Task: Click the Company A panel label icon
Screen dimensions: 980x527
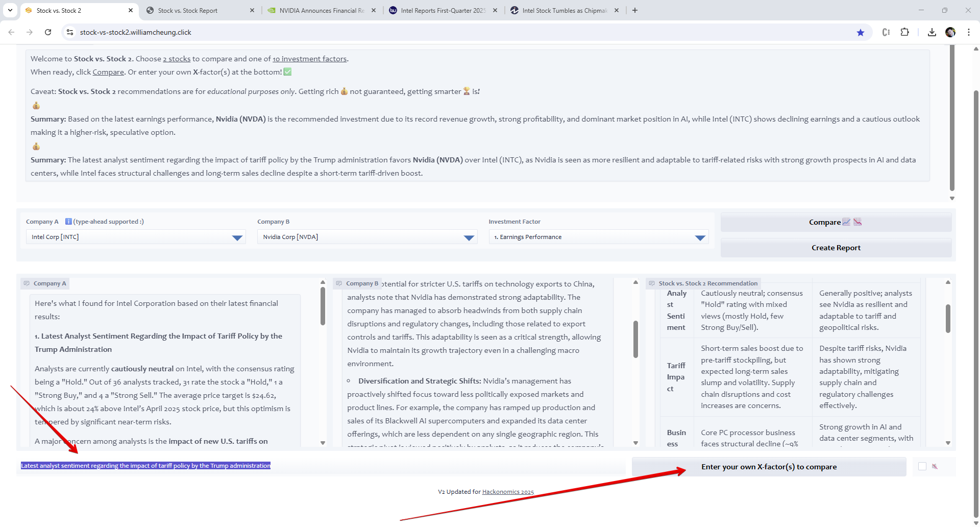Action: [x=27, y=283]
